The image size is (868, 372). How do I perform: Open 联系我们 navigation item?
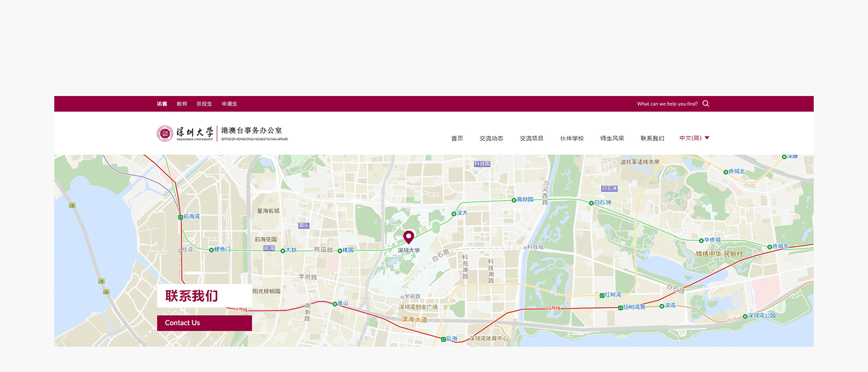click(652, 138)
